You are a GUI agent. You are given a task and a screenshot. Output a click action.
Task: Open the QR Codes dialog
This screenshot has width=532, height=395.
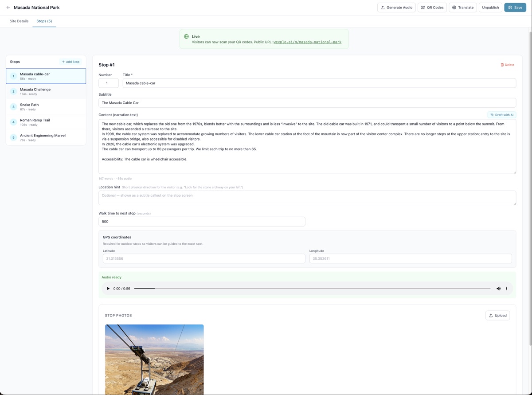coord(432,8)
